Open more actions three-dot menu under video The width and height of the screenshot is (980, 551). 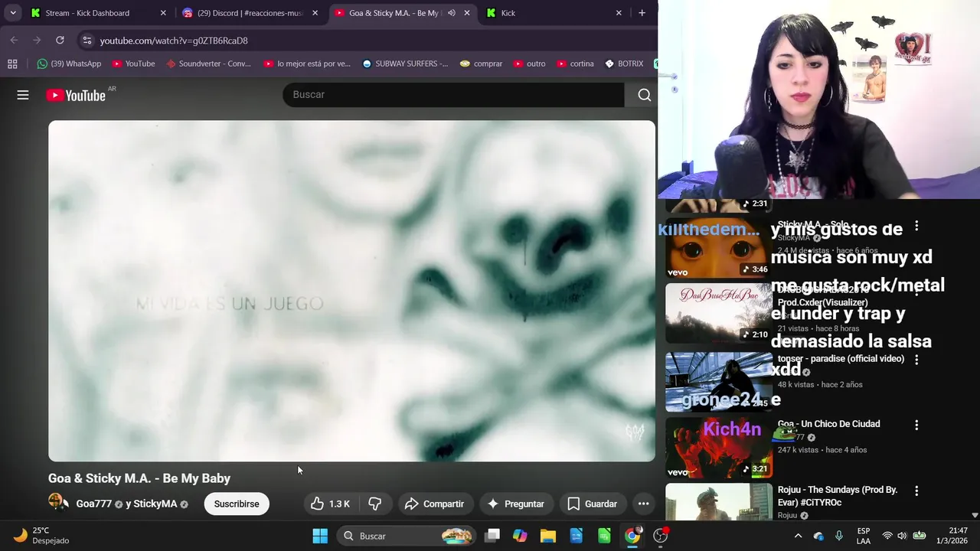[x=644, y=504]
